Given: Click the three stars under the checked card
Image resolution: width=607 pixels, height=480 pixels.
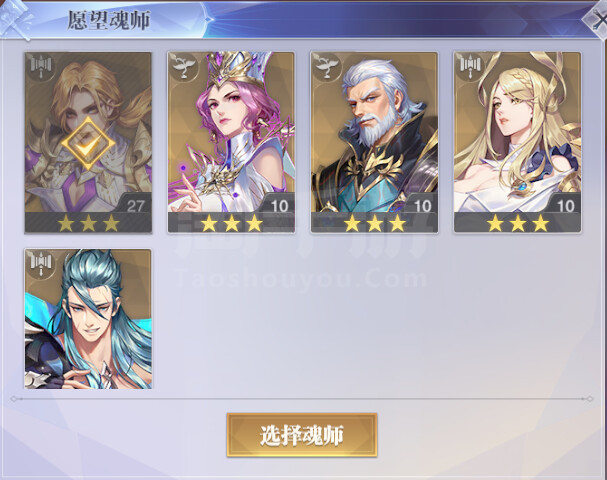Looking at the screenshot, I should (89, 223).
